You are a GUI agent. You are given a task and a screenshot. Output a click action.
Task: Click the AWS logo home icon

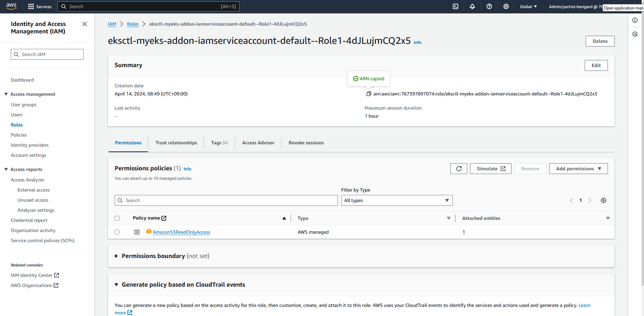point(11,6)
